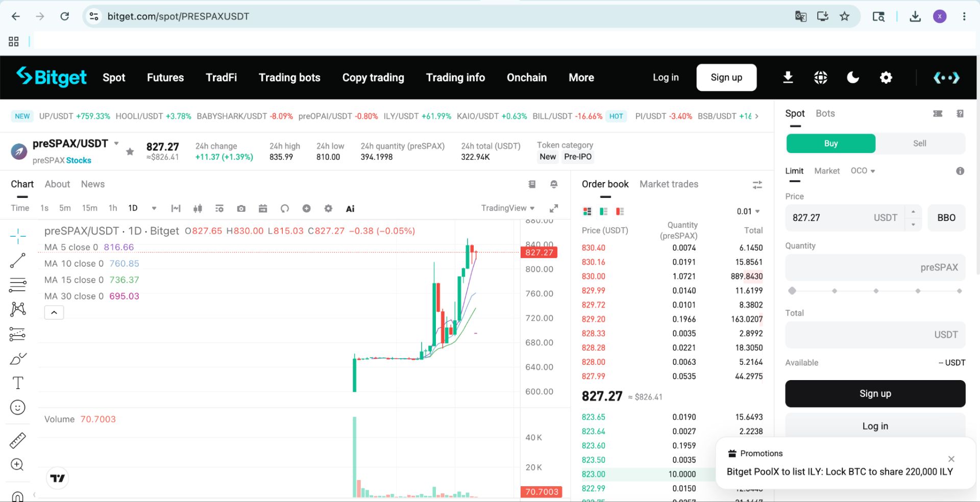Image resolution: width=980 pixels, height=502 pixels.
Task: Select the trend line drawing tool
Action: (x=18, y=261)
